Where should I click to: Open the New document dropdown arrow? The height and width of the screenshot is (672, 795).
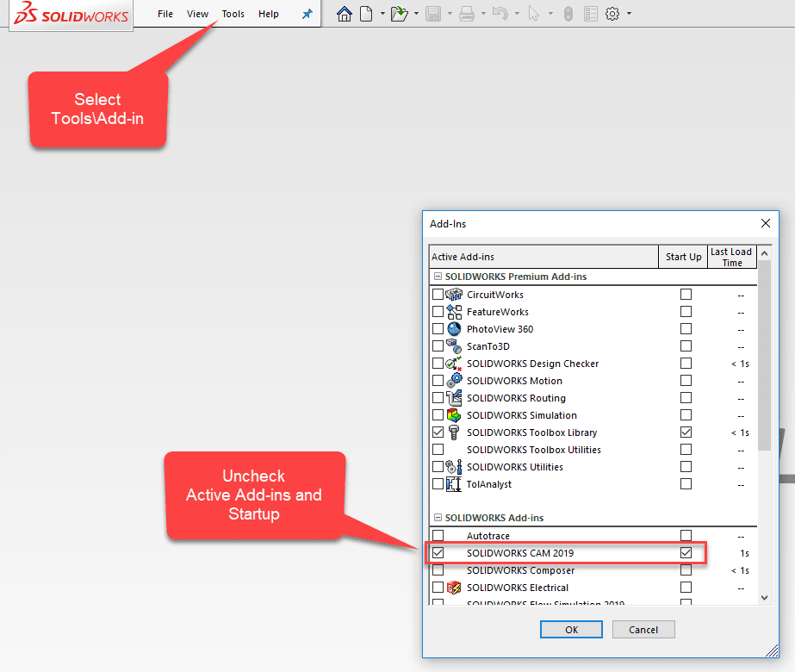click(382, 14)
